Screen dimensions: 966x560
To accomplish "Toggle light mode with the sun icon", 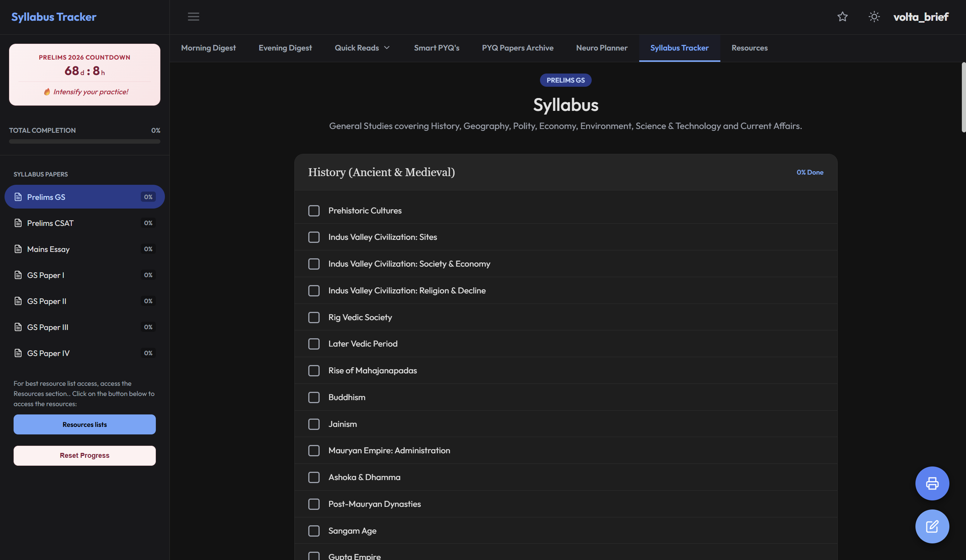I will [874, 17].
